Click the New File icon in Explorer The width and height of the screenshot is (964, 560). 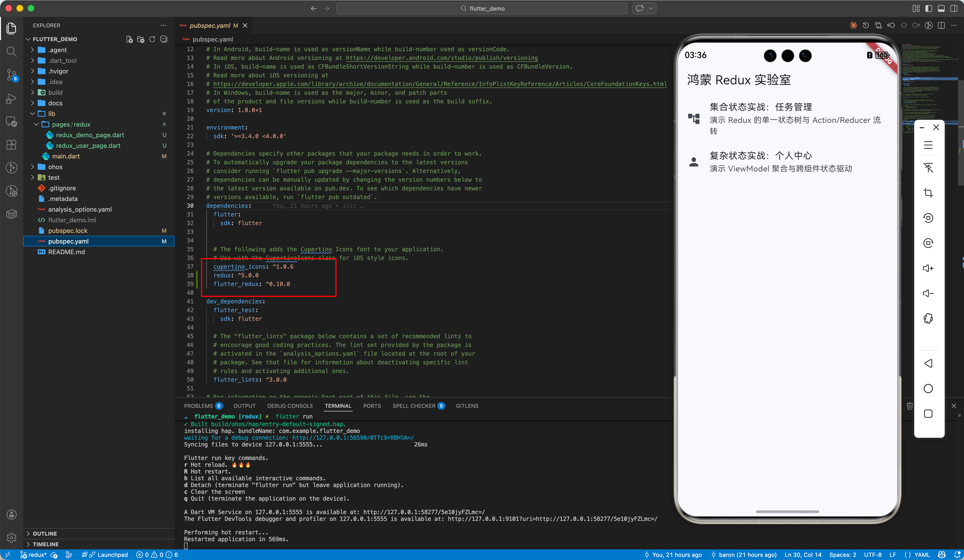click(129, 39)
